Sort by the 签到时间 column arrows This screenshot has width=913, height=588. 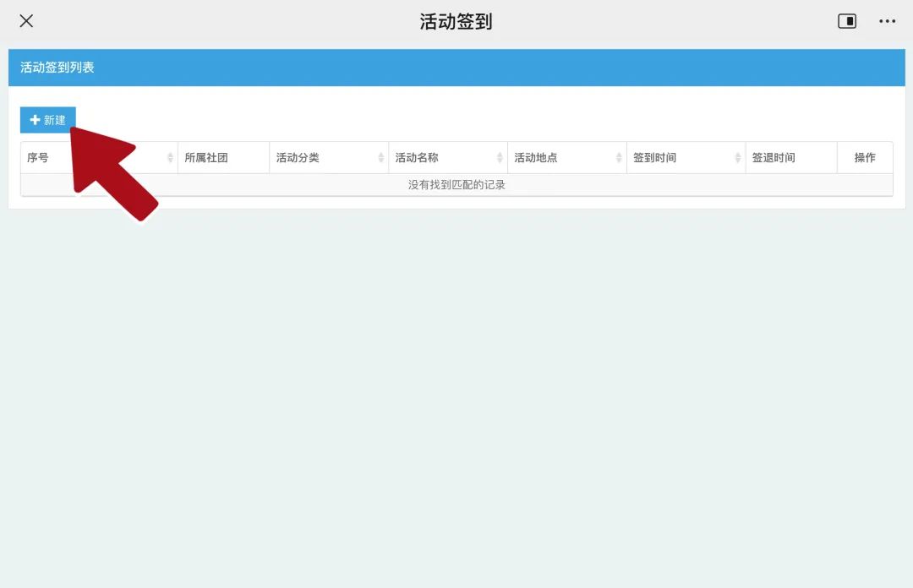tap(737, 158)
